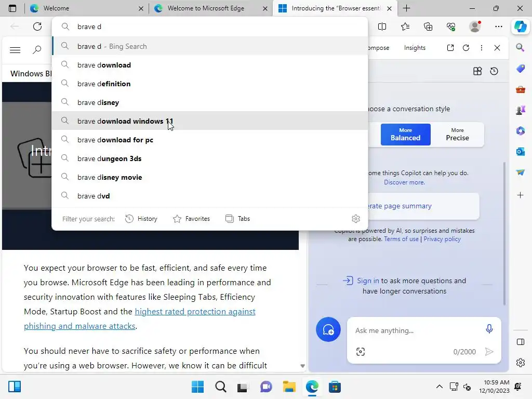Choose the 'brave download' suggestion

(210, 65)
